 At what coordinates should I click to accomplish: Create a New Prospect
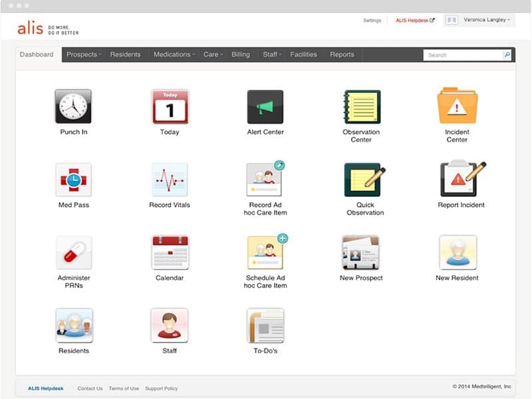click(x=361, y=253)
